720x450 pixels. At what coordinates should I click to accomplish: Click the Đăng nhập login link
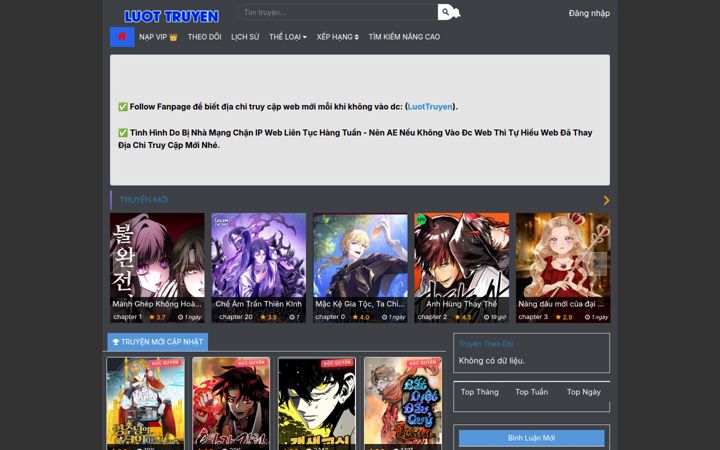(x=589, y=13)
